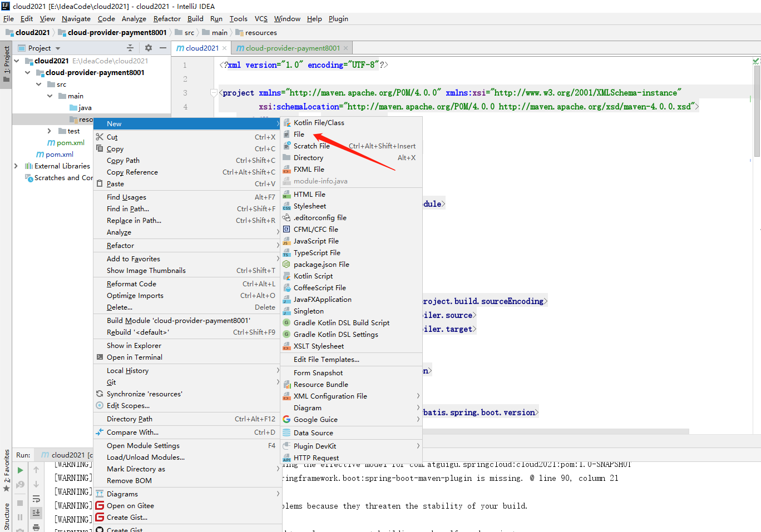This screenshot has height=532, width=761.
Task: Click the Compare With icon
Action: 100,432
